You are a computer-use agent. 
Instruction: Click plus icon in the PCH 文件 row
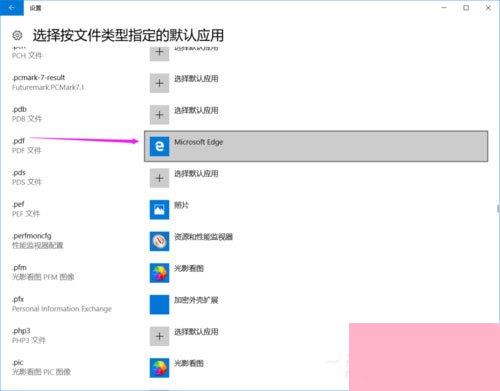(159, 53)
